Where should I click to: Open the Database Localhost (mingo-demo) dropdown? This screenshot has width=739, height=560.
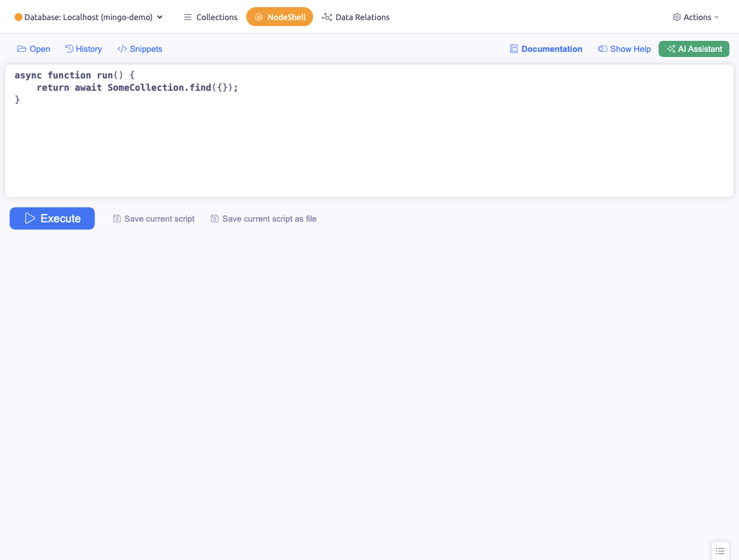(88, 17)
